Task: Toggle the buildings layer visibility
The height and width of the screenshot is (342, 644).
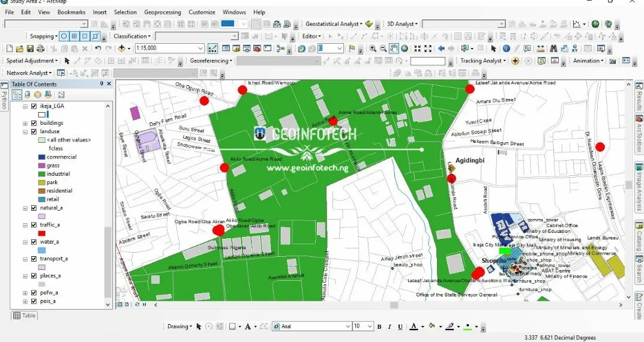Action: pyautogui.click(x=34, y=123)
